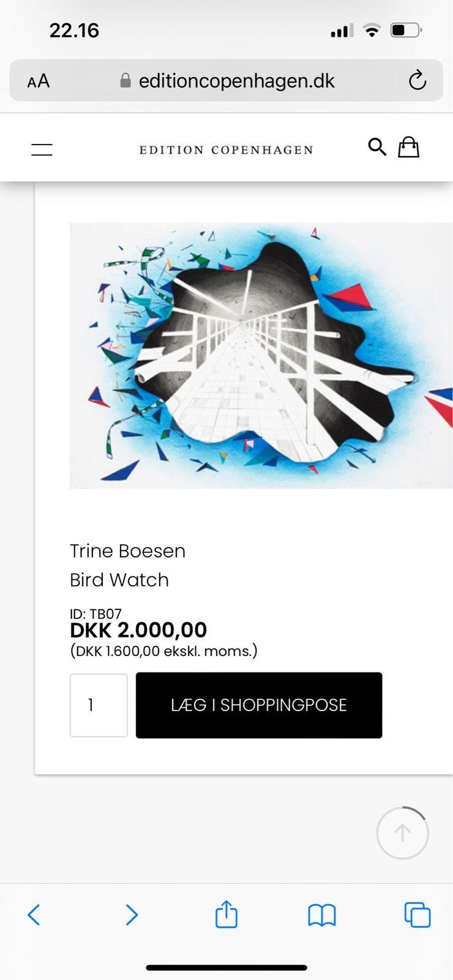Open Safari bookmarks book icon
The image size is (453, 980).
coord(322,916)
